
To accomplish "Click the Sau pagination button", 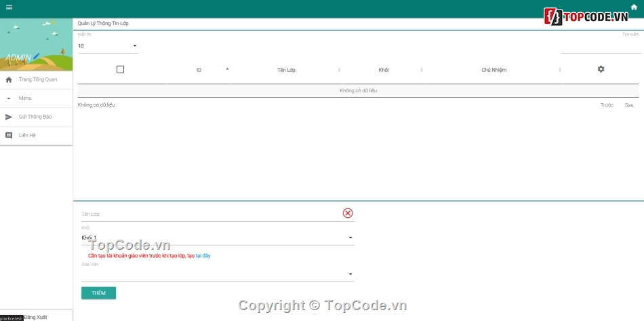I will pos(629,105).
